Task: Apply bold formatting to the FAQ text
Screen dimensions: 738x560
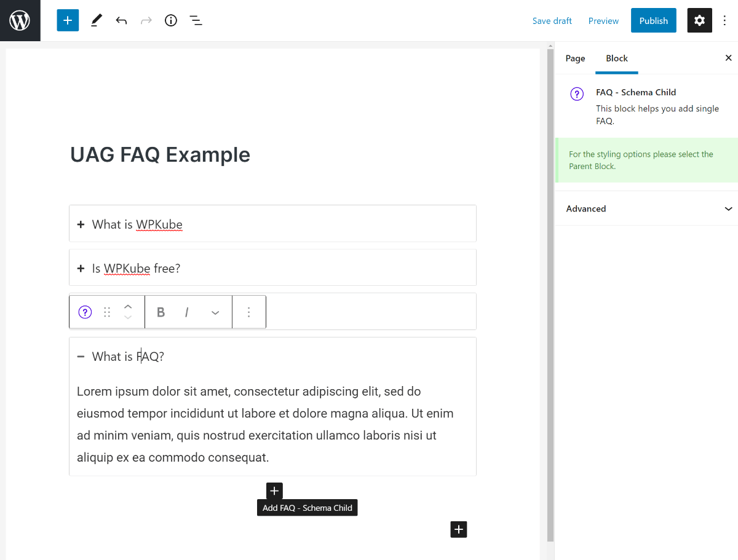Action: point(161,312)
